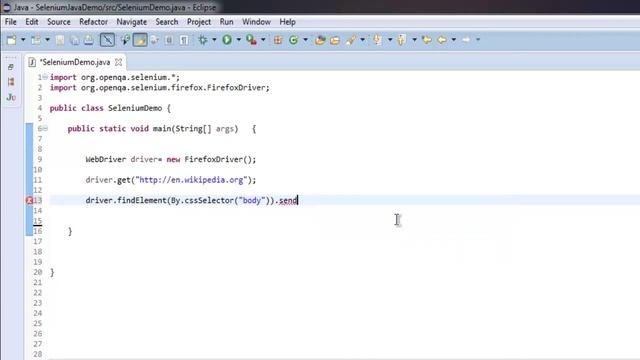640x360 pixels.
Task: Open the Run menu
Action: point(227,22)
